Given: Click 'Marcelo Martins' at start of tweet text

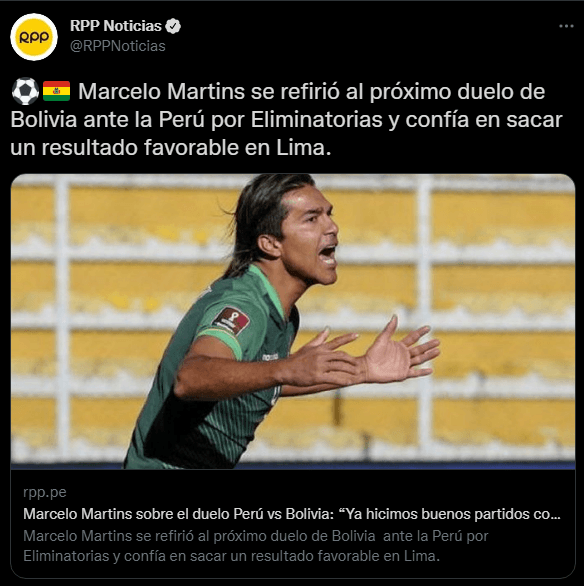Looking at the screenshot, I should [x=161, y=91].
